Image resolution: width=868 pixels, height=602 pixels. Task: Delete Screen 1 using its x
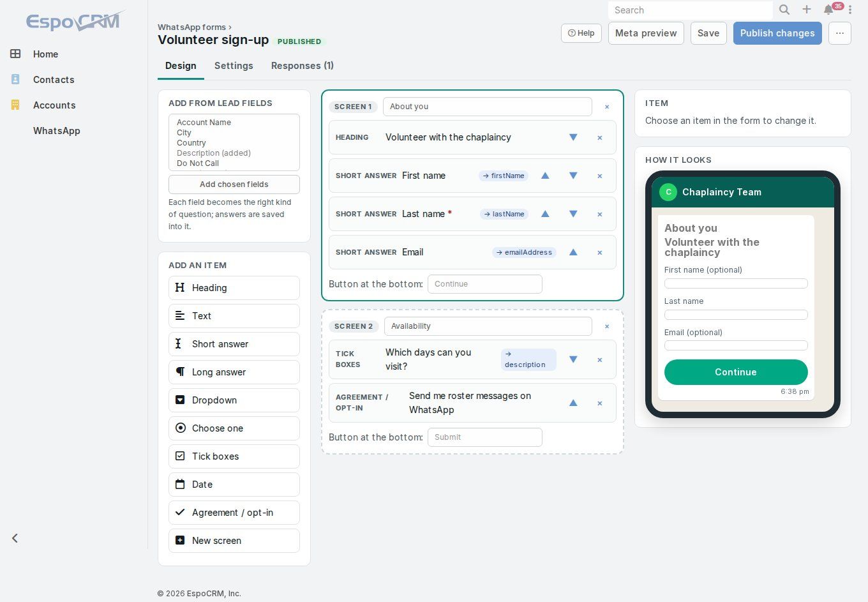tap(607, 107)
